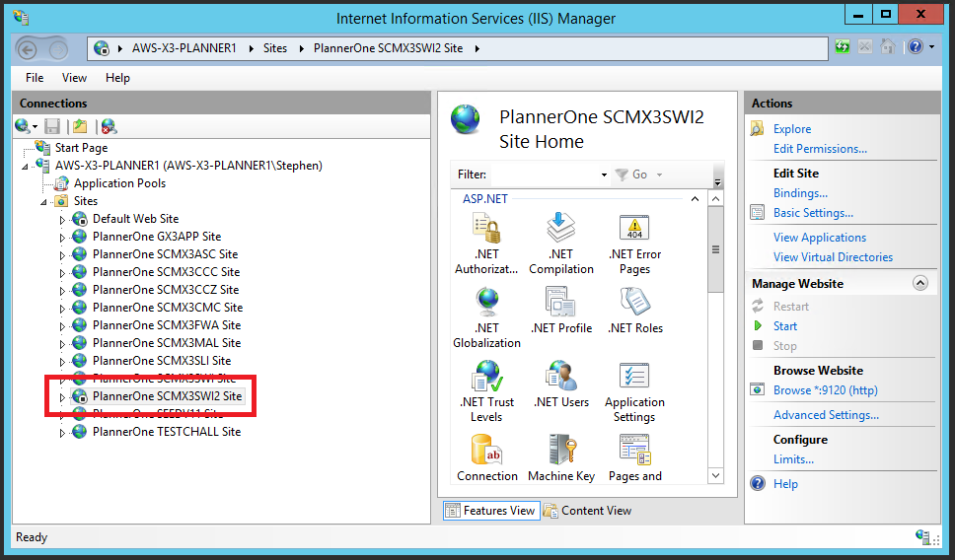Open the Go button dropdown arrow

659,175
